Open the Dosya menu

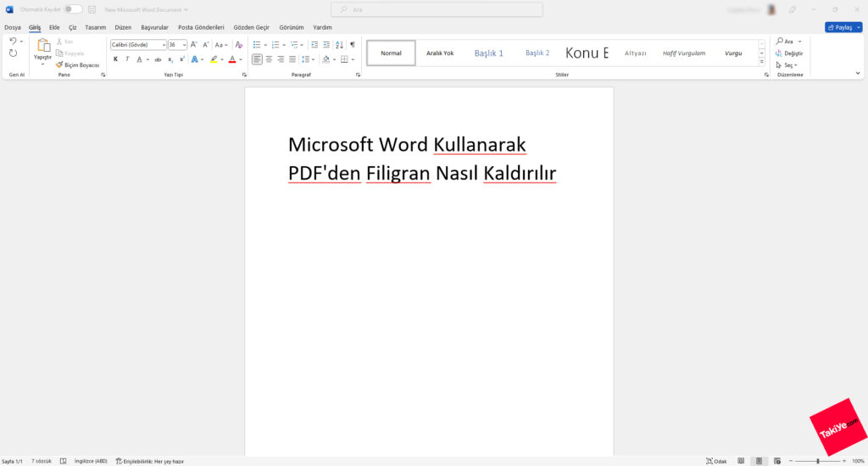[13, 27]
